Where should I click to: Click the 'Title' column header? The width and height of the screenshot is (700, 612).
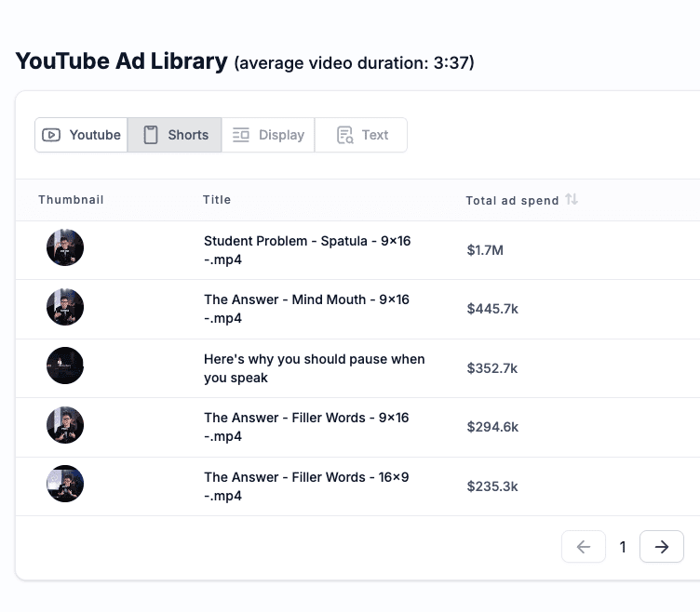(x=217, y=199)
